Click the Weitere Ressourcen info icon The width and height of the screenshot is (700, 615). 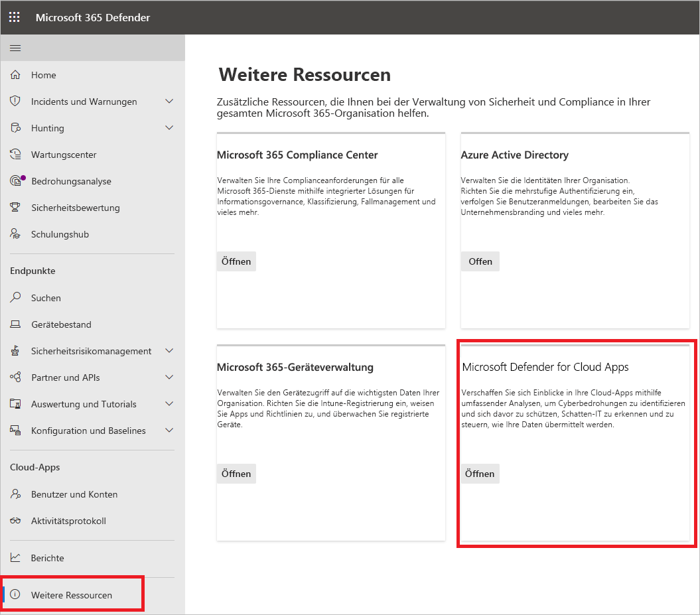15,594
